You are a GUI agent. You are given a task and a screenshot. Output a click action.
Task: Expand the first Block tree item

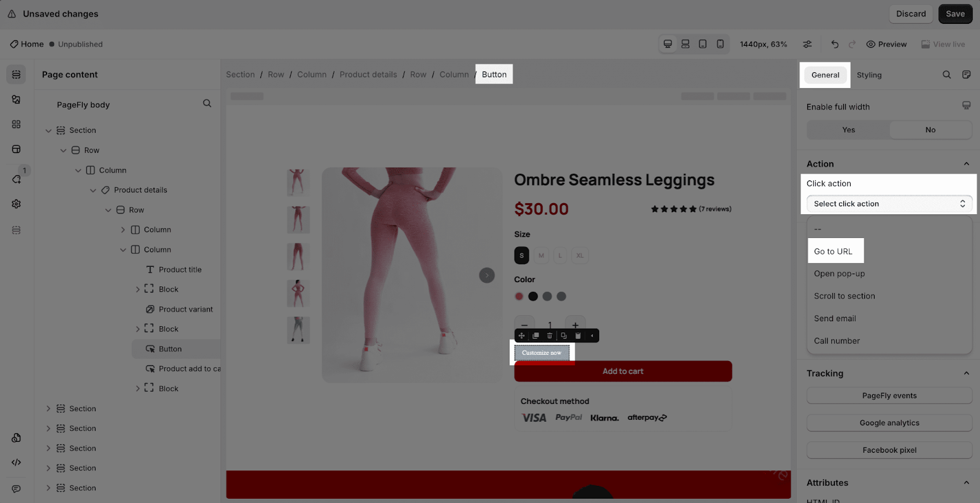(x=137, y=289)
